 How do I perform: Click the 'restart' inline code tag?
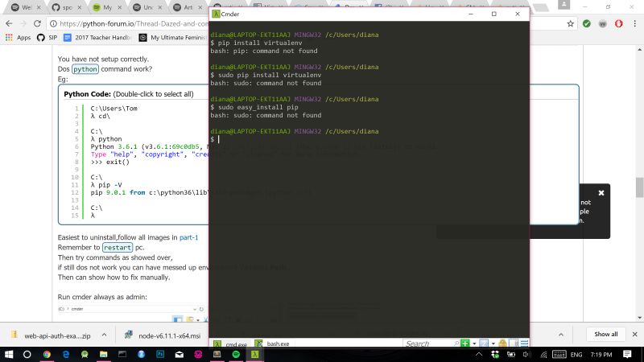click(x=118, y=248)
